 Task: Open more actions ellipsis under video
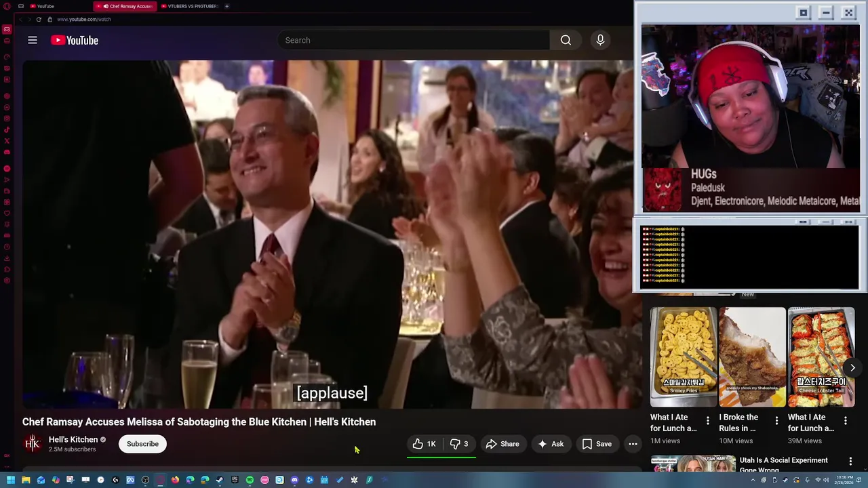633,444
